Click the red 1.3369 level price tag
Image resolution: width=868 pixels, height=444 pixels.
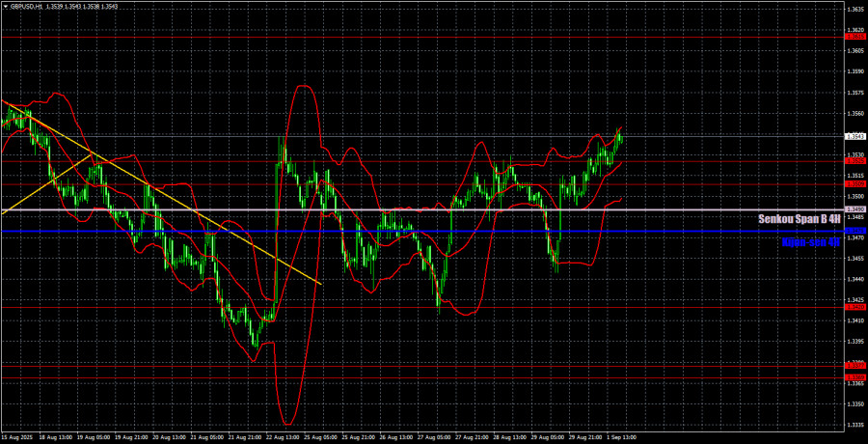point(854,377)
